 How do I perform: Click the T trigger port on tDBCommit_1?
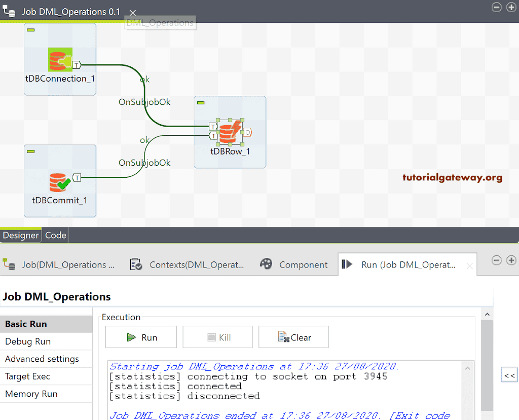(77, 177)
